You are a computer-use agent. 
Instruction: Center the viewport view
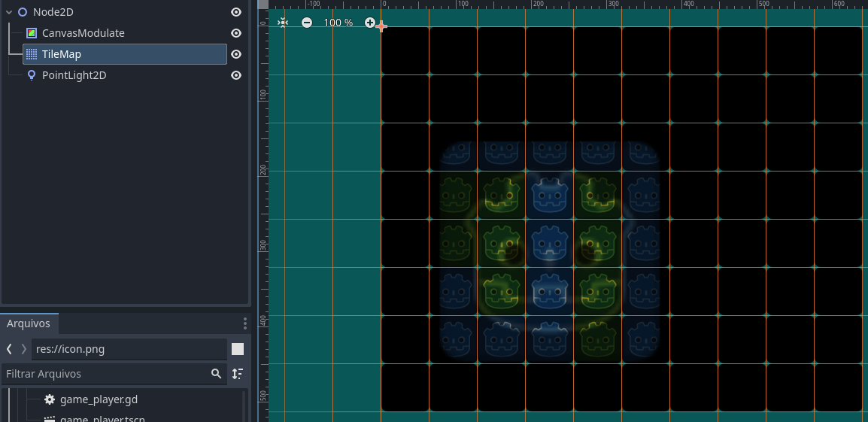click(x=283, y=23)
